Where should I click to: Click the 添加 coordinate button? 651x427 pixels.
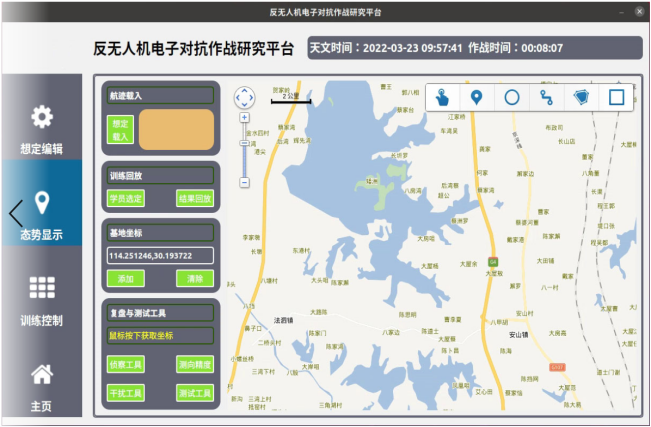coord(126,279)
